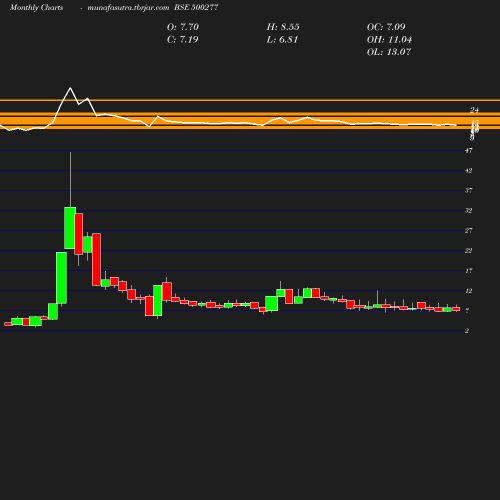The height and width of the screenshot is (500, 500).
Task: Click the 'munafasutra.tbrjar.com' text in header
Action: pyautogui.click(x=128, y=7)
